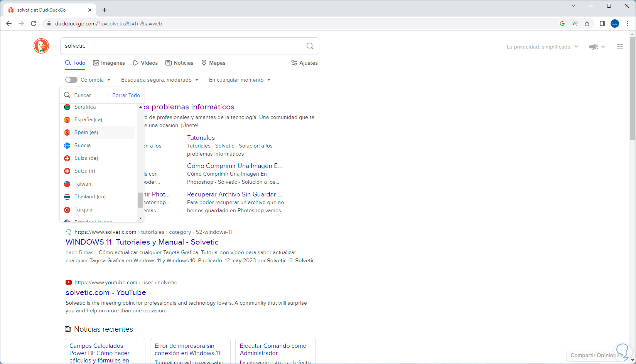Select Spain (es) region
This screenshot has height=364, width=636.
pos(99,133)
